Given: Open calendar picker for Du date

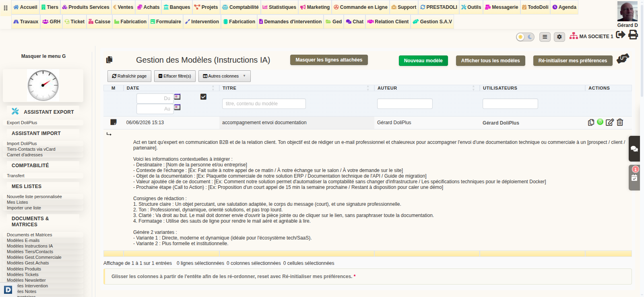Looking at the screenshot, I should pos(177,97).
